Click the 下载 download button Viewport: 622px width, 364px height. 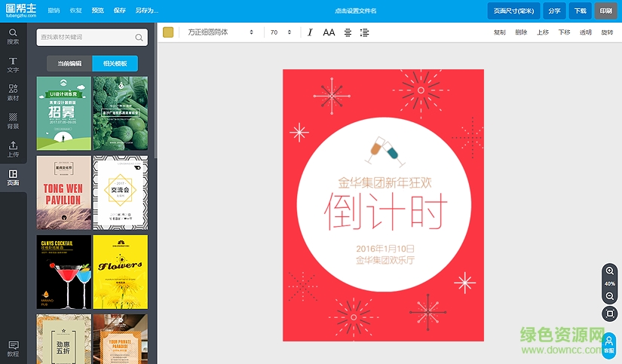point(579,11)
